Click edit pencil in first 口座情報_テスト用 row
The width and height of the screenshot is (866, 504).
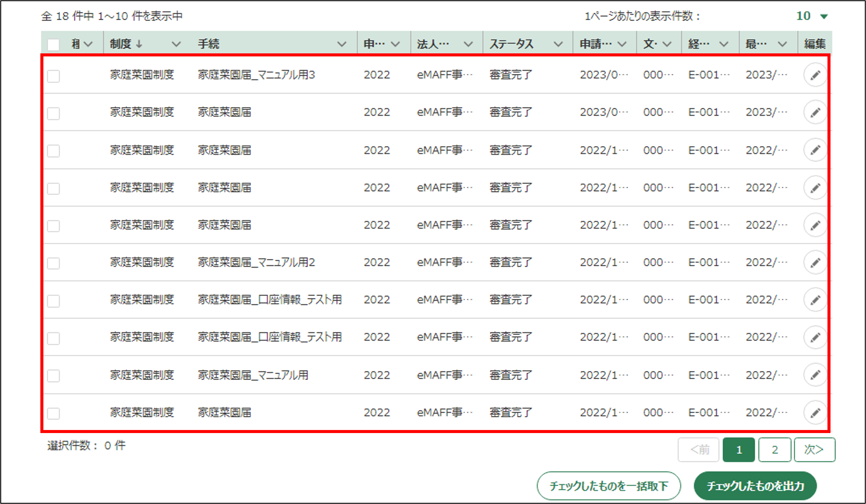tap(815, 300)
